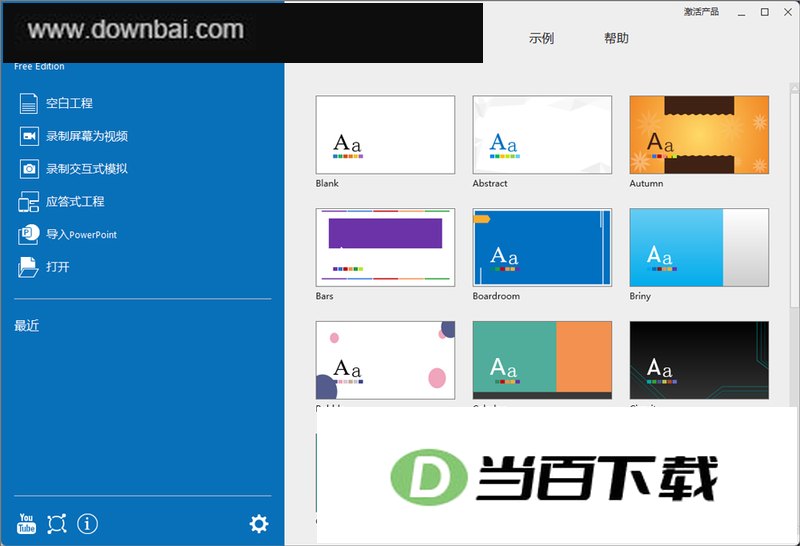The height and width of the screenshot is (546, 800).
Task: Click the 最近 recent heading
Action: click(x=27, y=326)
